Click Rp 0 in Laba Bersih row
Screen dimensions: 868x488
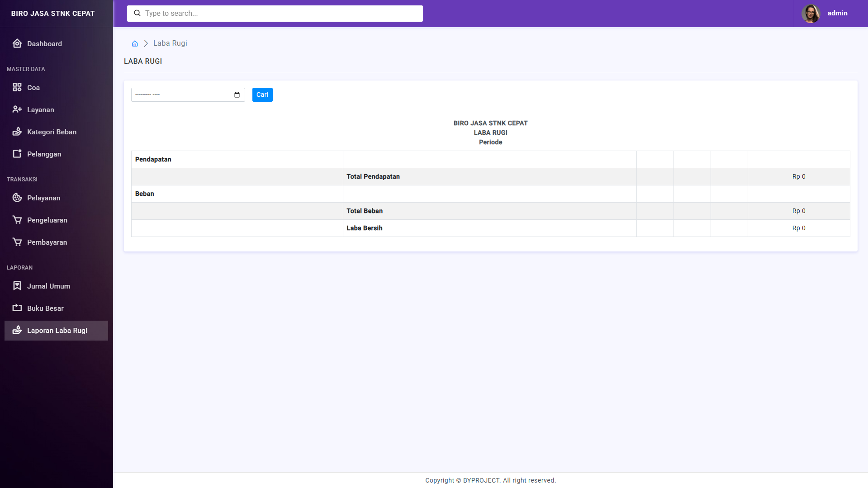(799, 228)
